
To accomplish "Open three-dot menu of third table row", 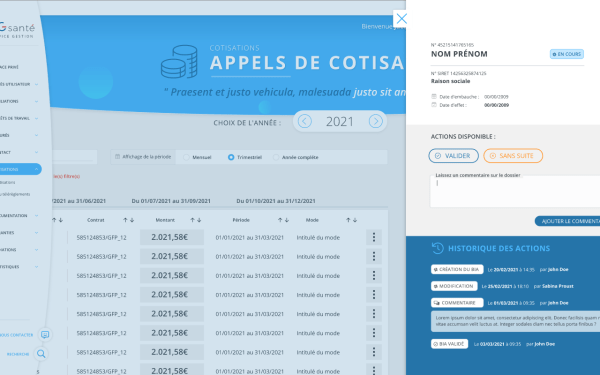I will (374, 276).
